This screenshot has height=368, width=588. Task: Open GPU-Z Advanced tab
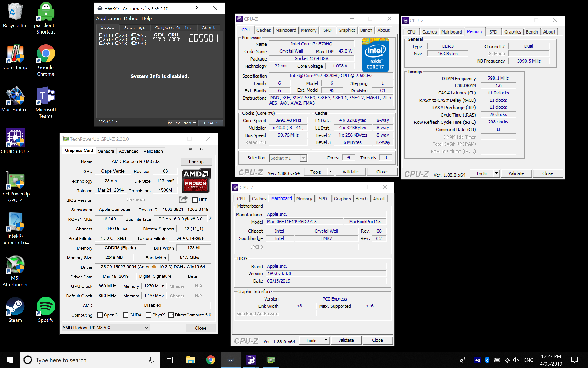click(x=129, y=151)
